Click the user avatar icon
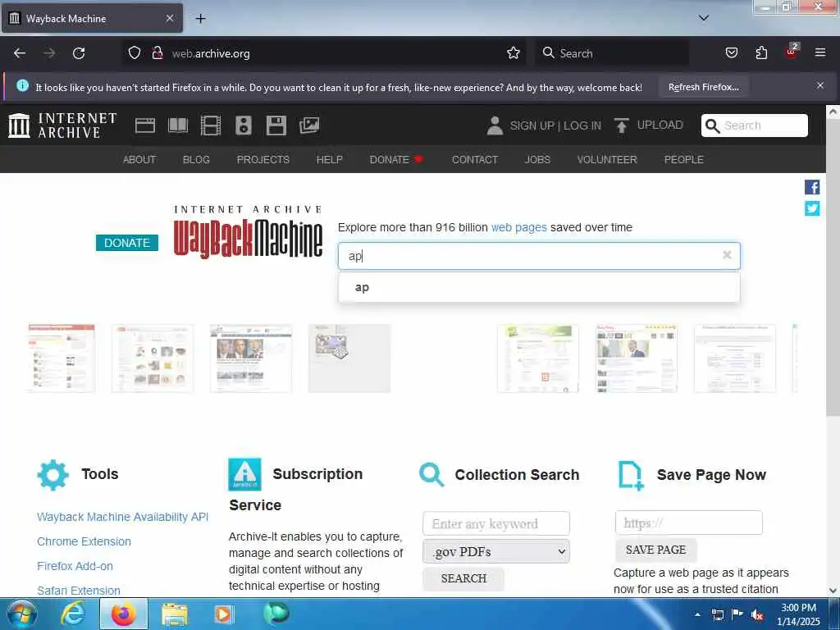 pyautogui.click(x=495, y=126)
